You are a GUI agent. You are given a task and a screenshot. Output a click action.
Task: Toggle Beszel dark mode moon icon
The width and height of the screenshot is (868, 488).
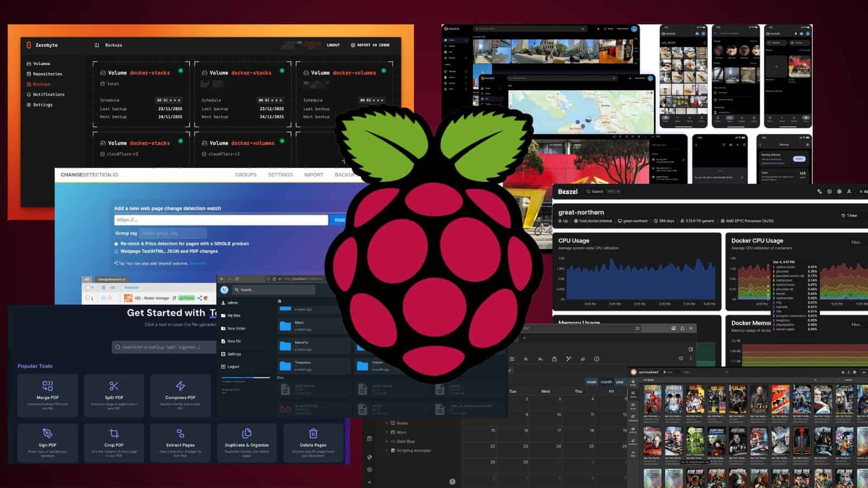click(x=829, y=191)
